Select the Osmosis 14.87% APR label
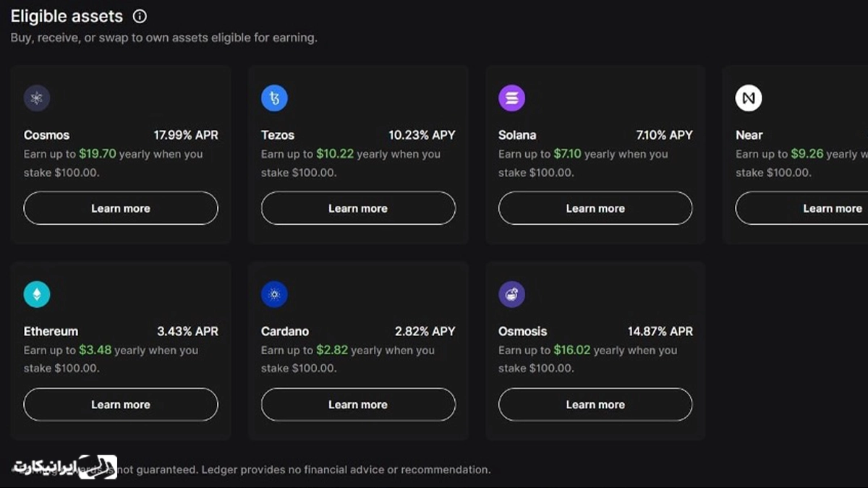This screenshot has width=868, height=488. (660, 331)
